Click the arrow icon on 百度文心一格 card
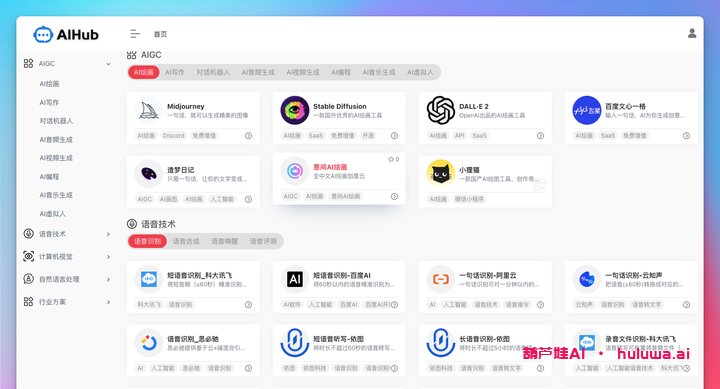 click(686, 135)
